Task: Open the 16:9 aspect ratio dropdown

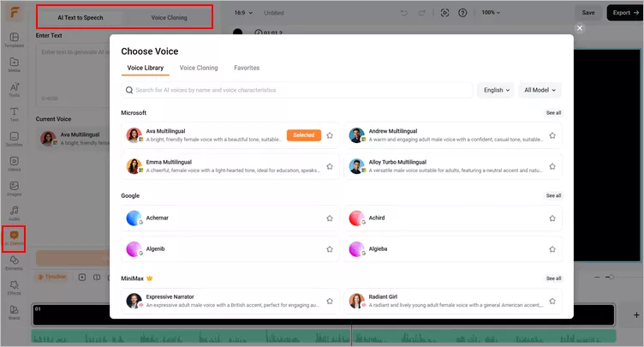Action: point(242,13)
